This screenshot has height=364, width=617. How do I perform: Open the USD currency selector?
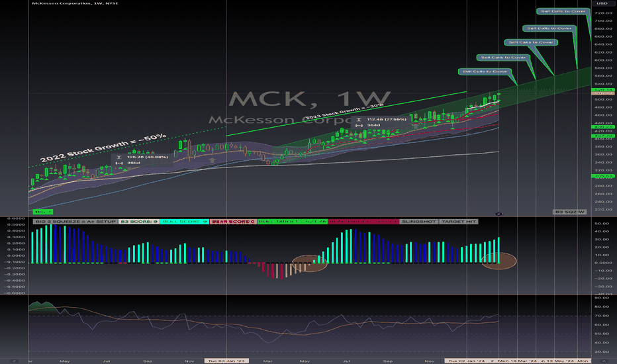click(602, 3)
